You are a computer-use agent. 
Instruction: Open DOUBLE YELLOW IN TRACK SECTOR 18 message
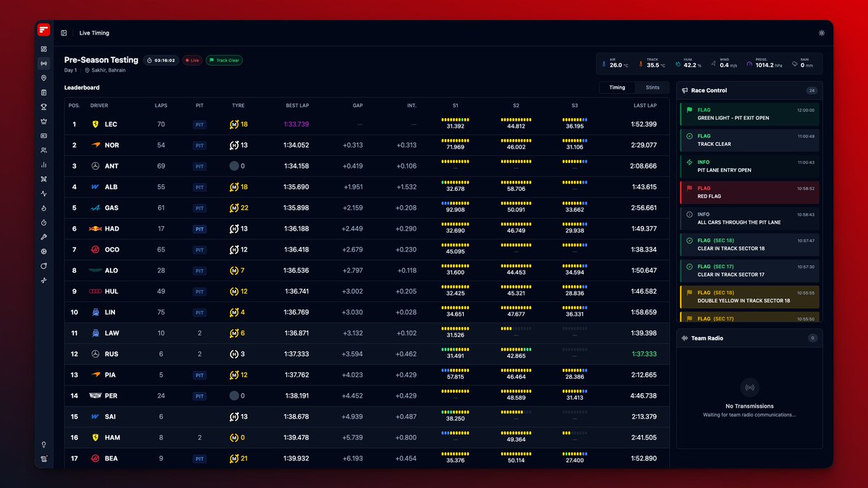point(749,296)
